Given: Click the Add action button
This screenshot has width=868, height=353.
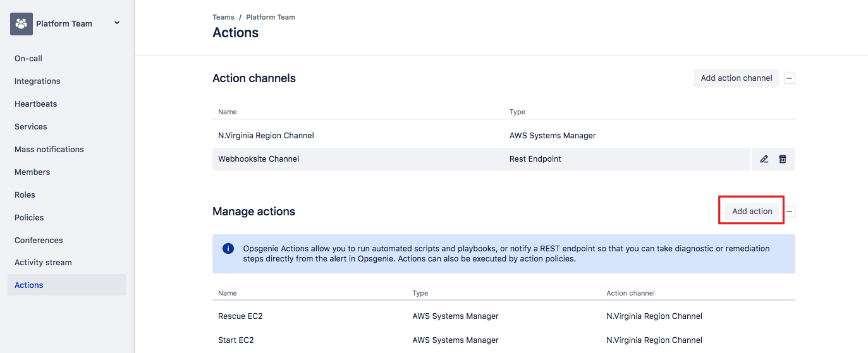Looking at the screenshot, I should point(752,212).
